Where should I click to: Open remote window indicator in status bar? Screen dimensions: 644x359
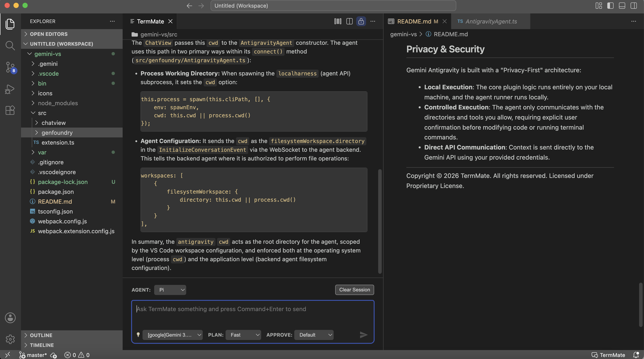point(8,355)
